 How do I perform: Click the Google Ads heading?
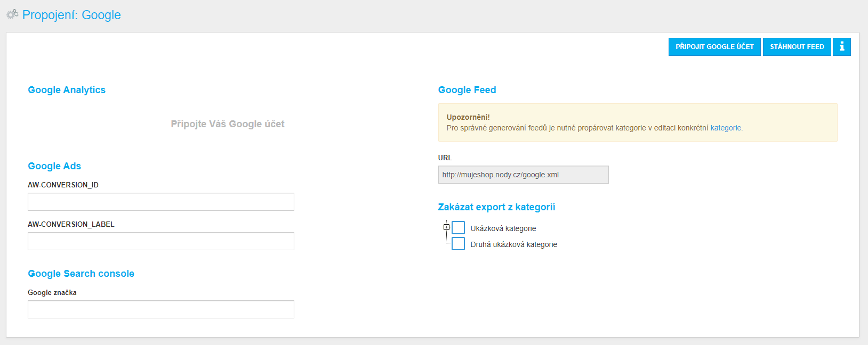click(x=54, y=166)
